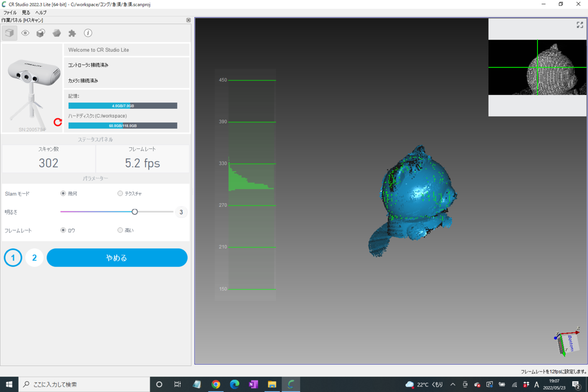588x392 pixels.
Task: Open the Wi-Fi network tray icon
Action: [x=514, y=385]
